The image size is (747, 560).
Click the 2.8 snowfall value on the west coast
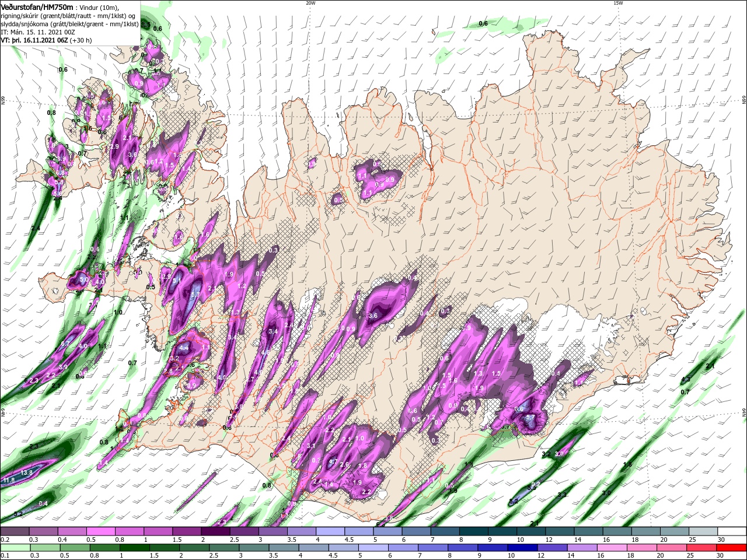pyautogui.click(x=169, y=371)
